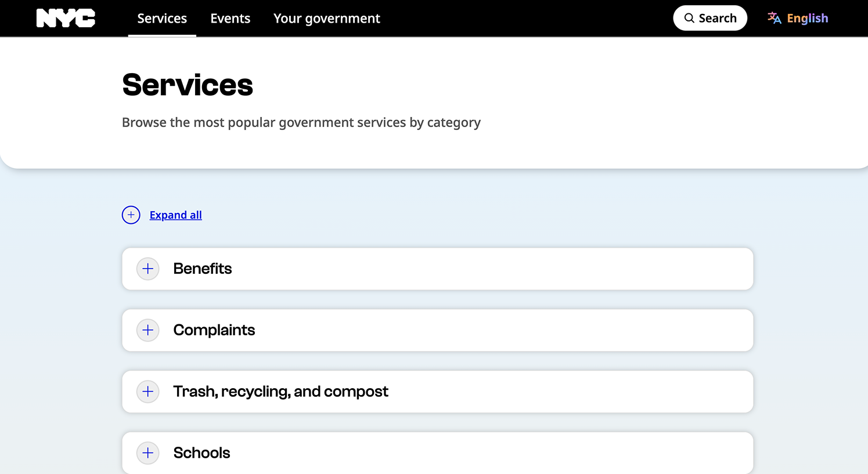This screenshot has width=868, height=474.
Task: Expand the Complaints services category
Action: coord(214,330)
